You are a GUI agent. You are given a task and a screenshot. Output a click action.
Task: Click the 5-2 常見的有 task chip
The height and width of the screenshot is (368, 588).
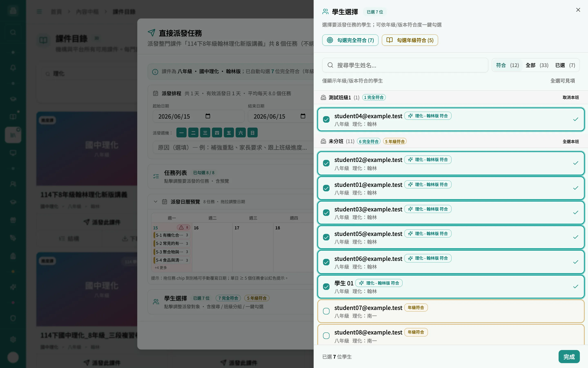(172, 243)
